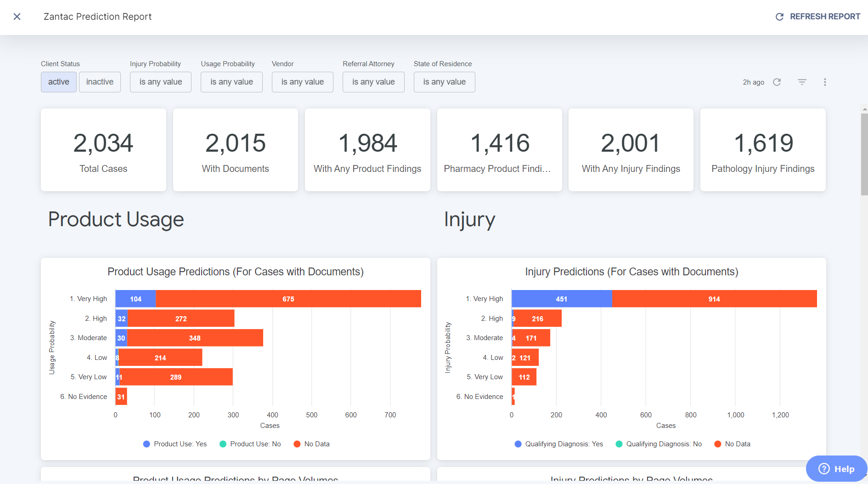Toggle the 'inactive' Client Status filter

coord(100,82)
